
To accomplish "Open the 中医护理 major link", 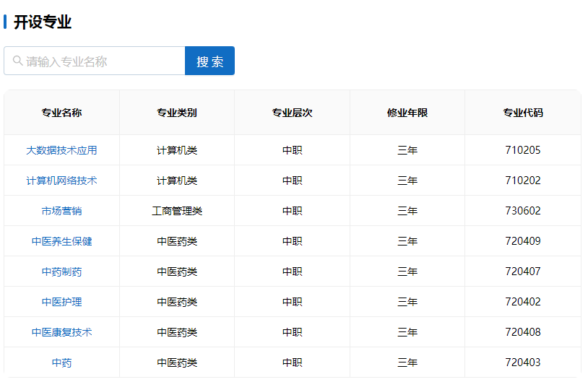I will [61, 302].
